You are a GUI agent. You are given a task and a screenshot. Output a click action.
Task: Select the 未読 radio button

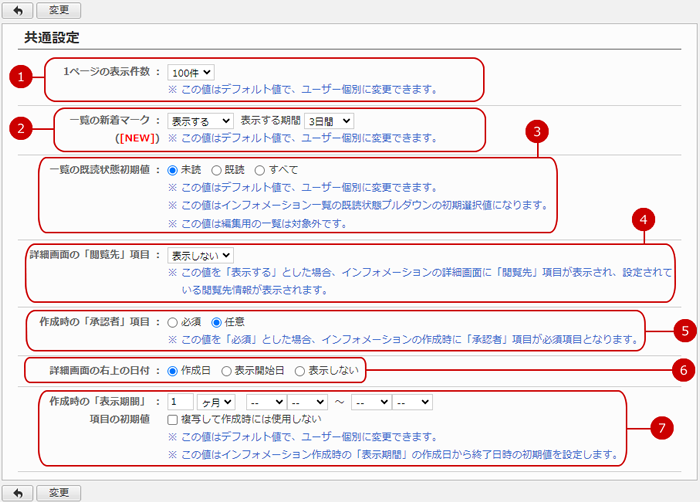tap(172, 170)
